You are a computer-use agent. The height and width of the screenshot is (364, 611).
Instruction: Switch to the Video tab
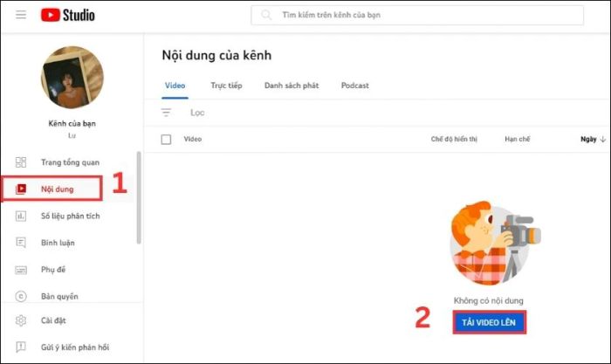click(175, 86)
